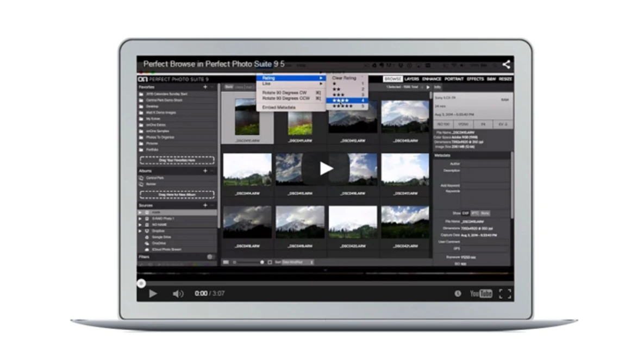Add a new source with Sources plus
Viewport: 644px width, 364px height.
coord(205,205)
